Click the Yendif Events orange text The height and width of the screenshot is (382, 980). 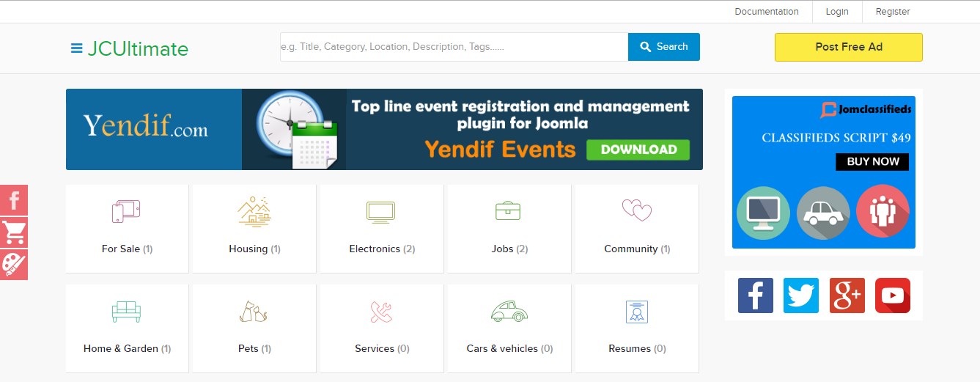(x=501, y=150)
